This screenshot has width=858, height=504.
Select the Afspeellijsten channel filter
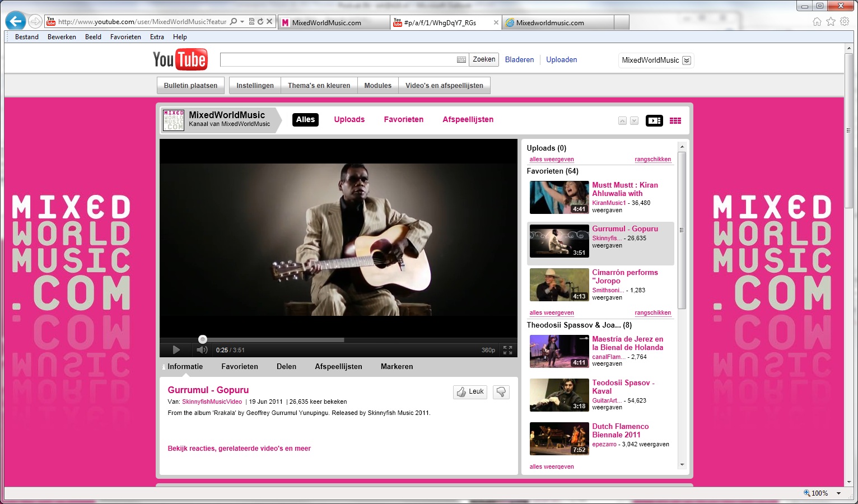[468, 119]
